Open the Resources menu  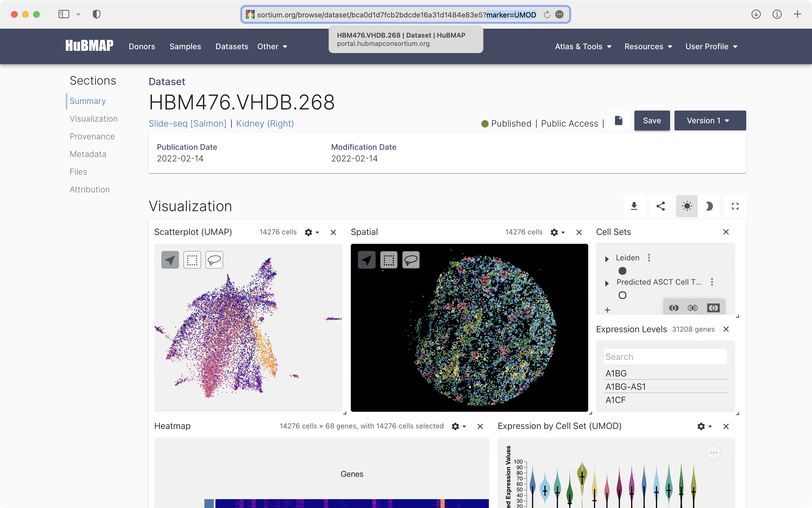click(x=648, y=46)
